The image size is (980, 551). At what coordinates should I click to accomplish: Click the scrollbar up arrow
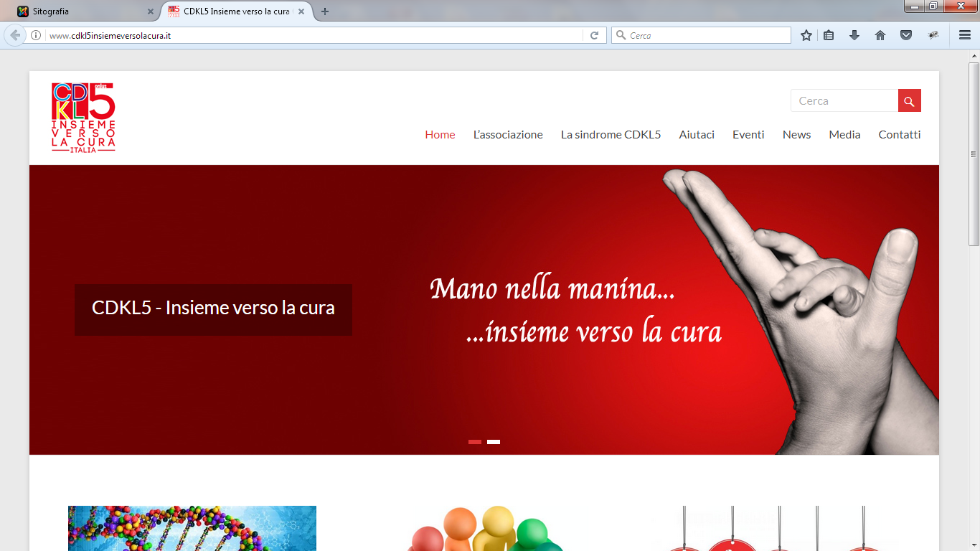974,55
